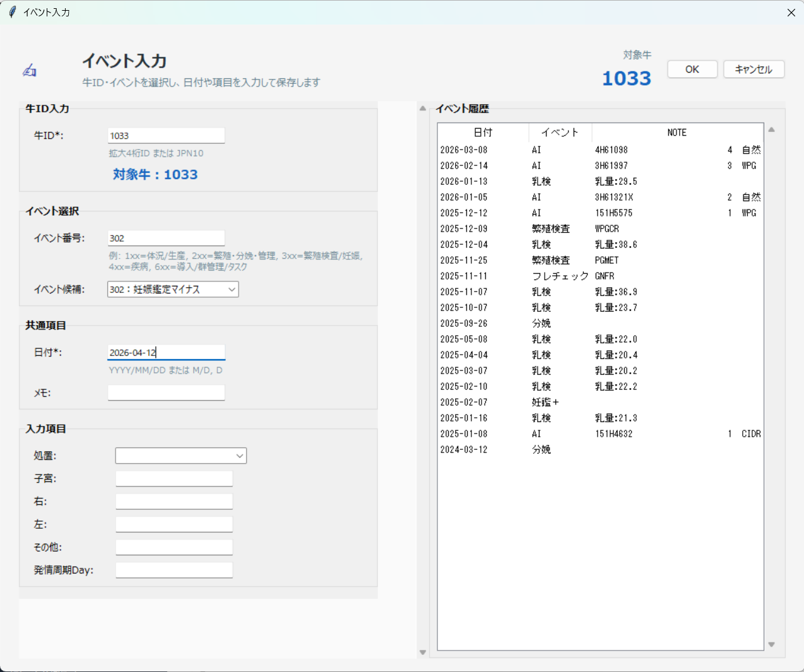Focus the その他 input field
The width and height of the screenshot is (804, 672).
click(x=174, y=547)
